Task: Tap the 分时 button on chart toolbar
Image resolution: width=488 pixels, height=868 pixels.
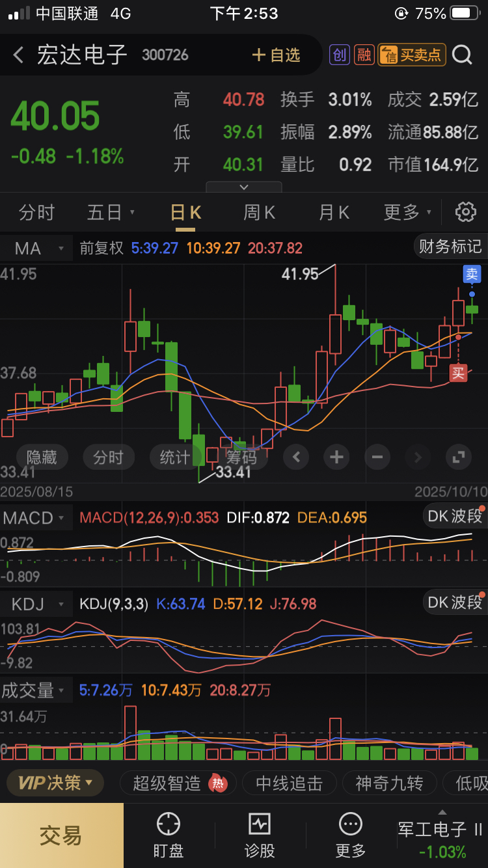Action: (108, 457)
